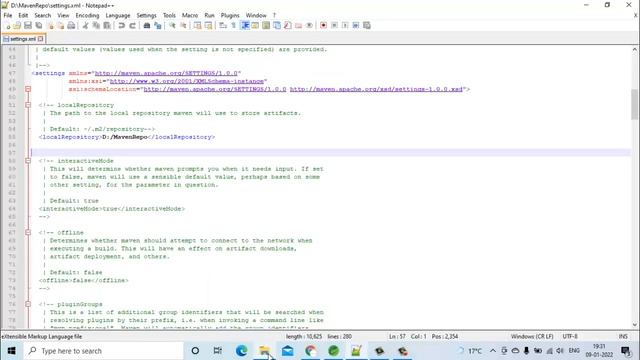Screen dimensions: 640x360
Task: Click the Stop recording macro icon
Action: [334, 25]
